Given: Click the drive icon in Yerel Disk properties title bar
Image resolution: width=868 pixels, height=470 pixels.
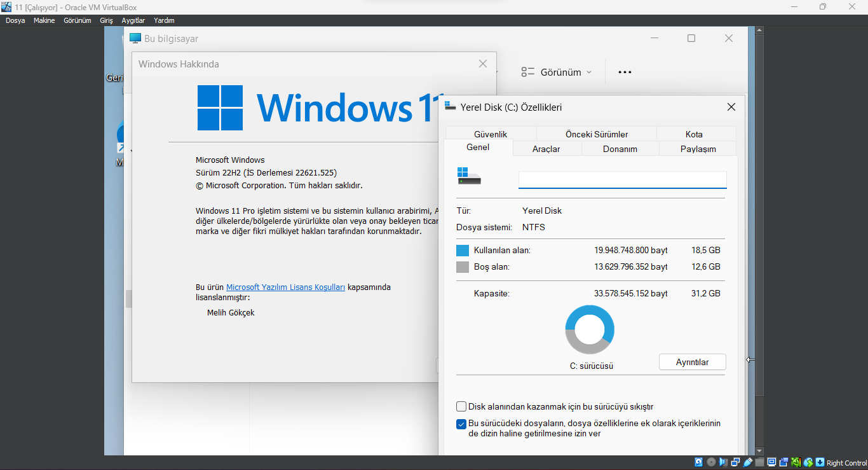Looking at the screenshot, I should [x=451, y=107].
